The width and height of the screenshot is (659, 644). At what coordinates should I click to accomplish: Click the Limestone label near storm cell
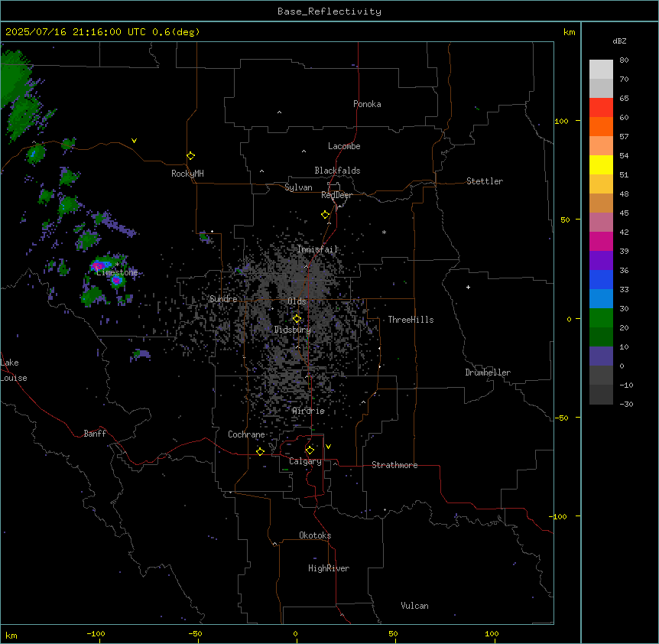pos(117,272)
